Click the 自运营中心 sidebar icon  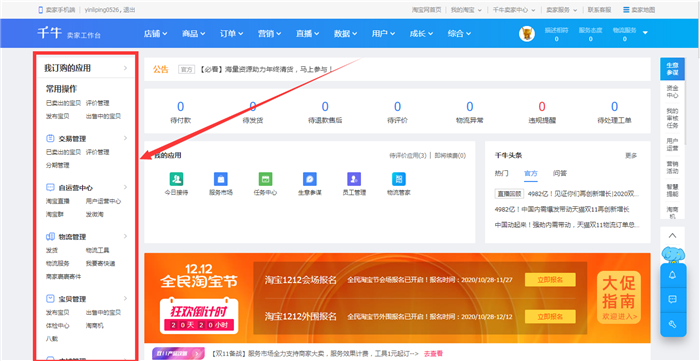[x=50, y=187]
